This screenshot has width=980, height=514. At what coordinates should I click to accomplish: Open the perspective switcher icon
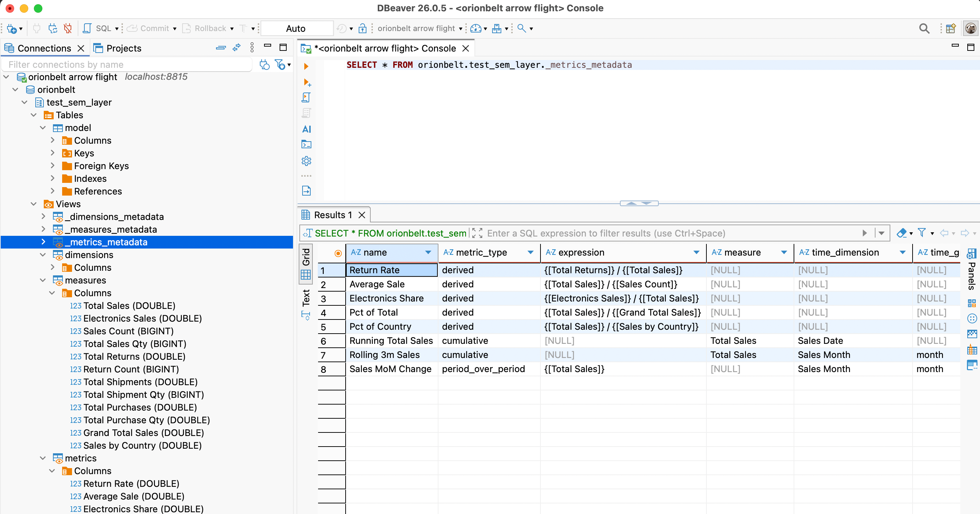tap(950, 29)
